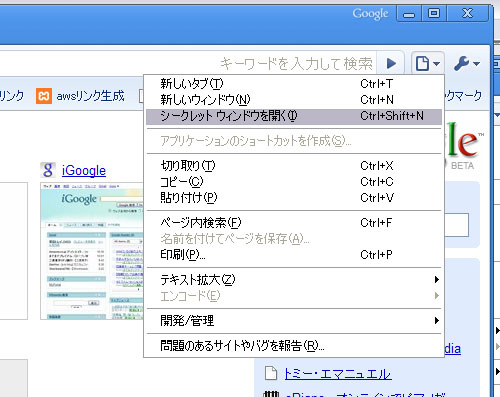Expand the 開発/管理 submenu
The height and width of the screenshot is (397, 500).
[x=294, y=321]
